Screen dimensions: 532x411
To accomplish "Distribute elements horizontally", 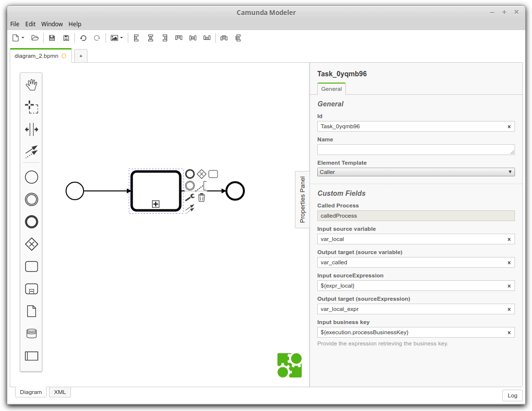I will [x=224, y=38].
